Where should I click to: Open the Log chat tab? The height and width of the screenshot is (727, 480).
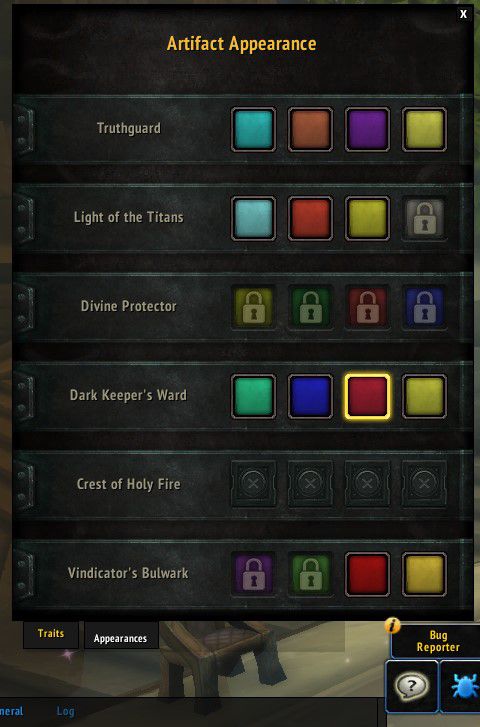point(65,711)
